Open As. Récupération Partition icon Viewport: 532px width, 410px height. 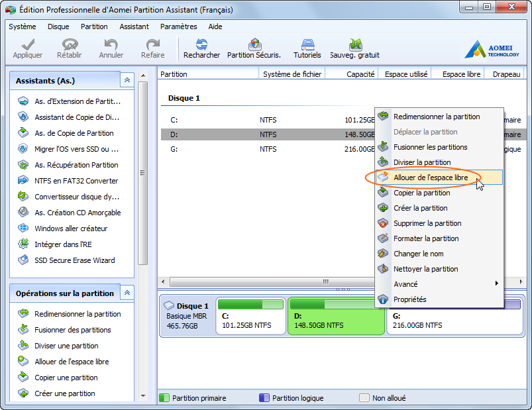click(23, 165)
